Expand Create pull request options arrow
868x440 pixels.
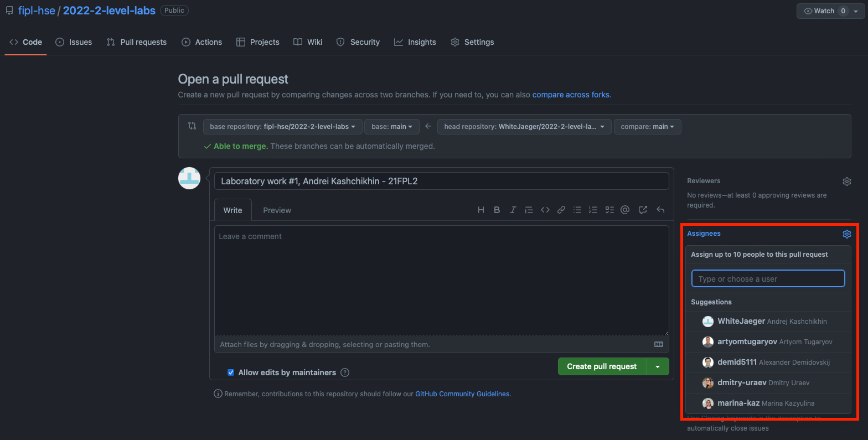[x=658, y=366]
